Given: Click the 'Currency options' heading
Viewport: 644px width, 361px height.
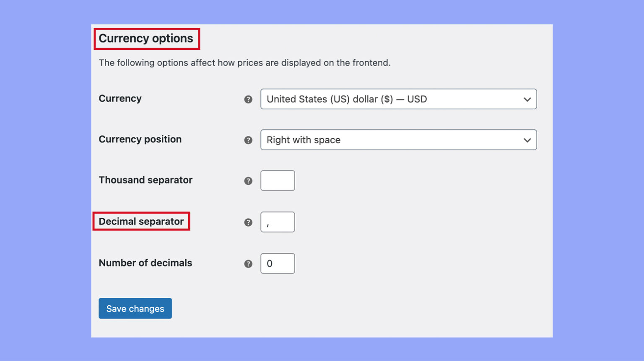Looking at the screenshot, I should point(146,39).
